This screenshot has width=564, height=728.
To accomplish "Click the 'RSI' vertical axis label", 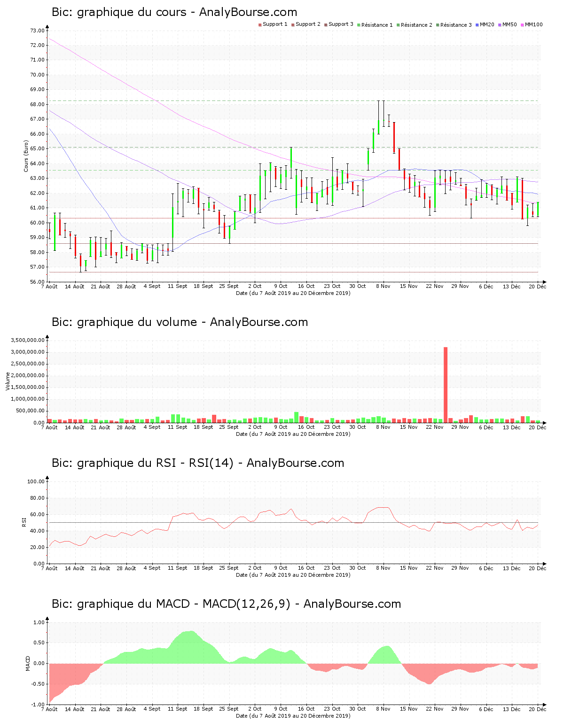I will [x=23, y=522].
